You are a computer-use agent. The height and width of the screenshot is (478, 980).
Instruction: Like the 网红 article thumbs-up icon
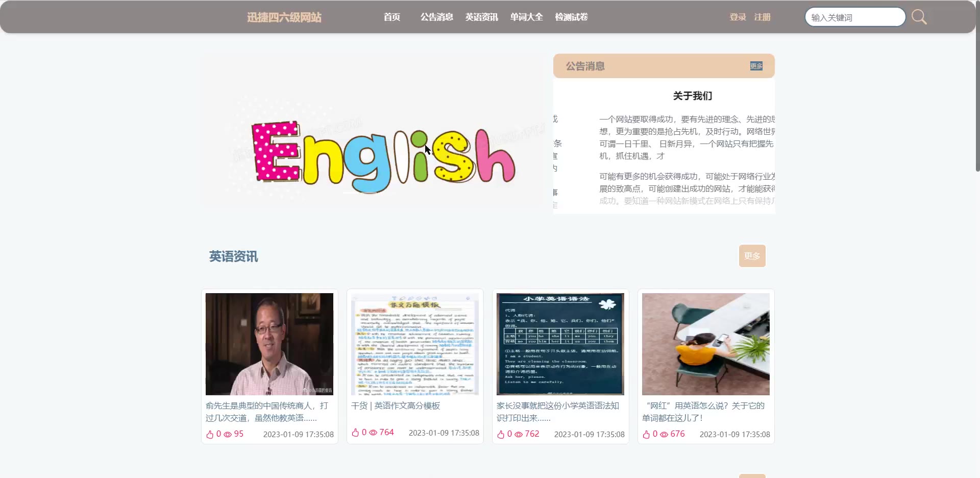point(646,434)
